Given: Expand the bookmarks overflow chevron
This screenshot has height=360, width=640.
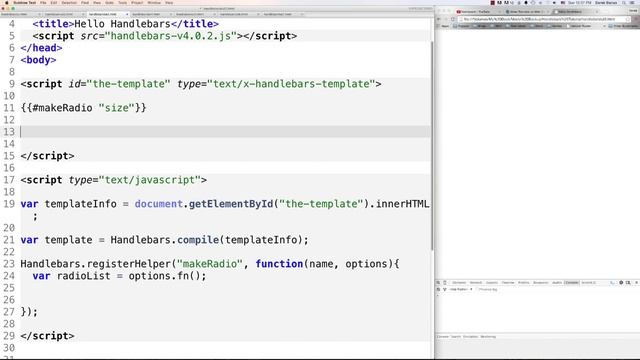Looking at the screenshot, I should coord(604,26).
